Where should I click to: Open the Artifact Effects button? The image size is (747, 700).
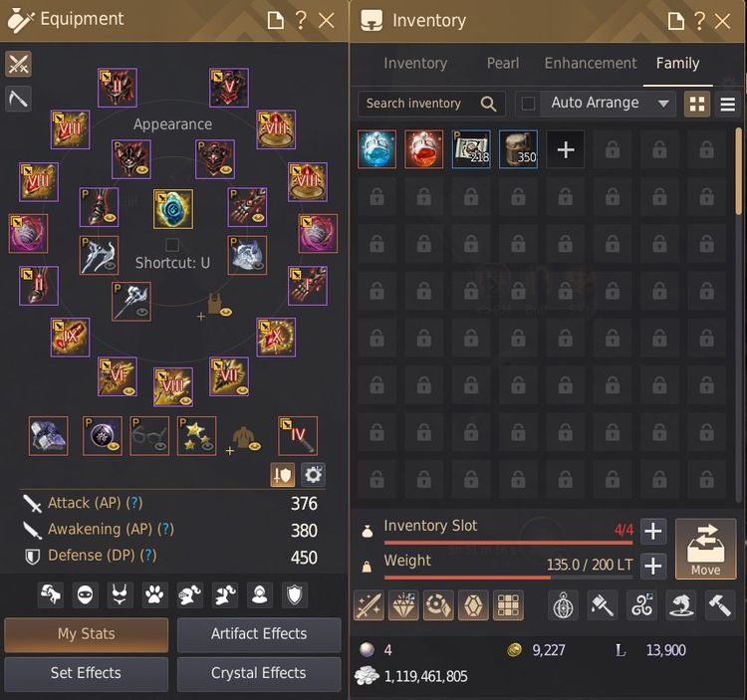tap(259, 634)
